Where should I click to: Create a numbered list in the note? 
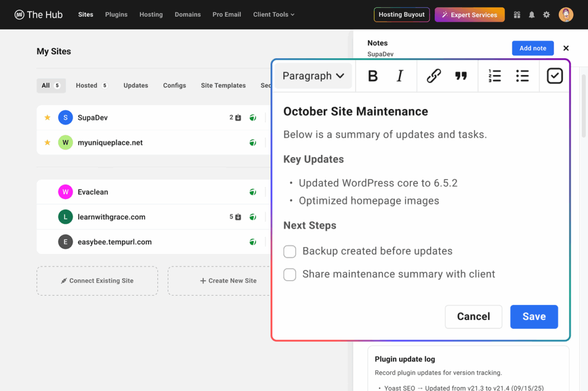(x=494, y=76)
